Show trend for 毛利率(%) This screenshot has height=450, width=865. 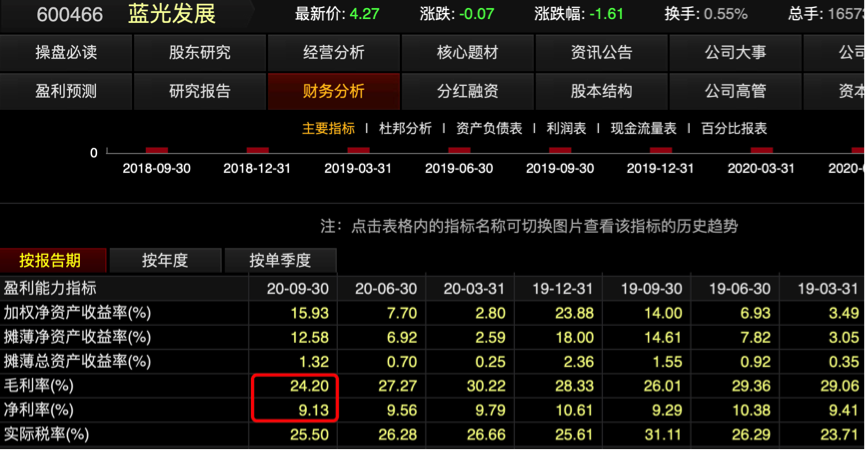click(39, 385)
